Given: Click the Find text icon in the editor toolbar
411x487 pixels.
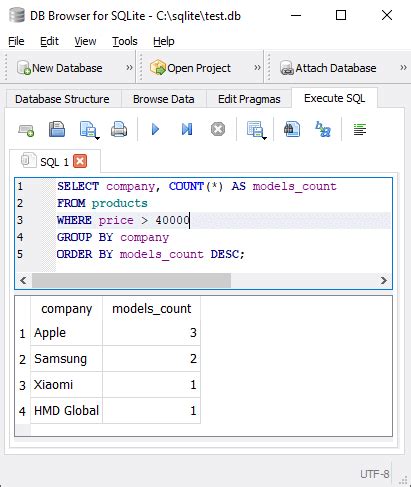Looking at the screenshot, I should coord(292,129).
